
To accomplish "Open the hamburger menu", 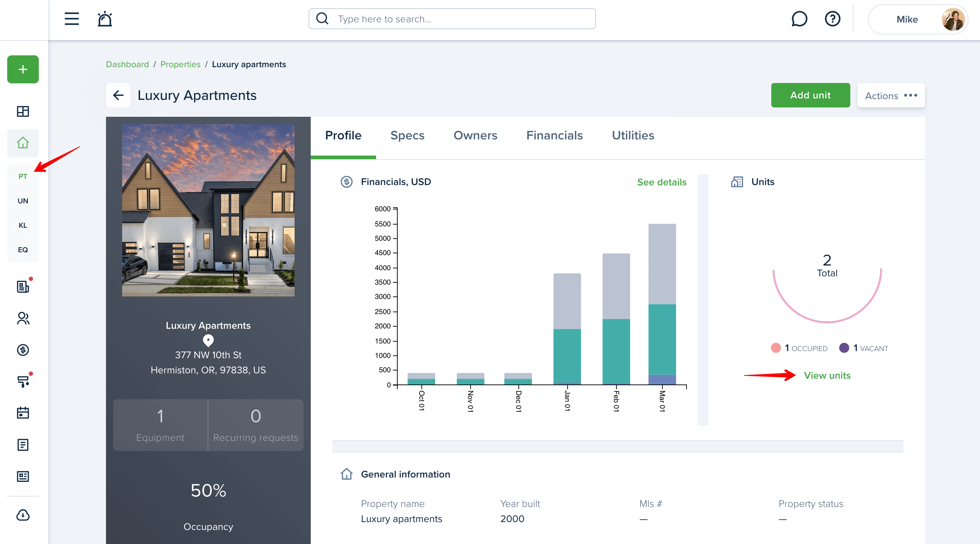I will [71, 19].
